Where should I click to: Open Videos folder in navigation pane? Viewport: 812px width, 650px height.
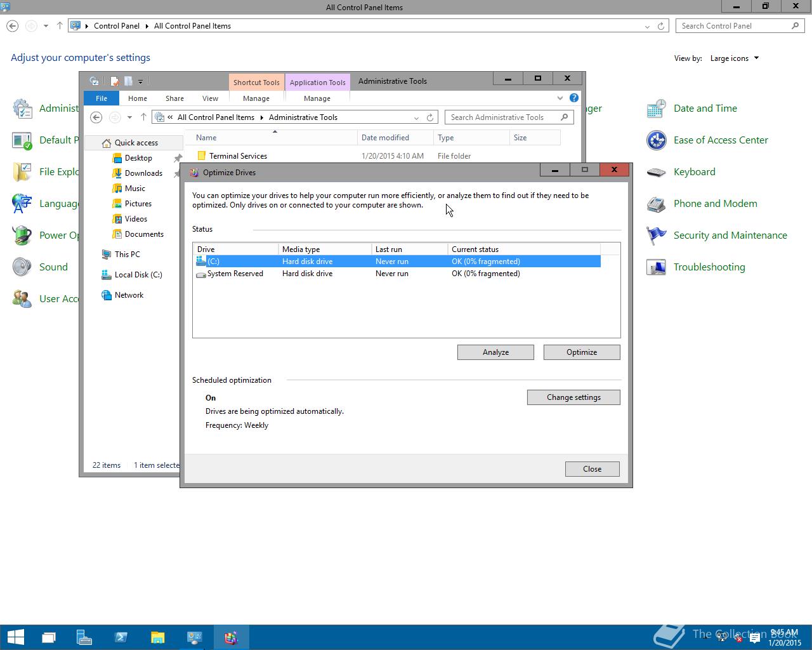[x=136, y=219]
